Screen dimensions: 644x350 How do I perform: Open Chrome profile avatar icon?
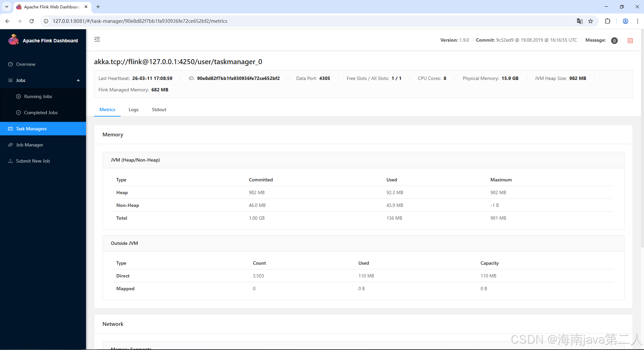[x=626, y=21]
